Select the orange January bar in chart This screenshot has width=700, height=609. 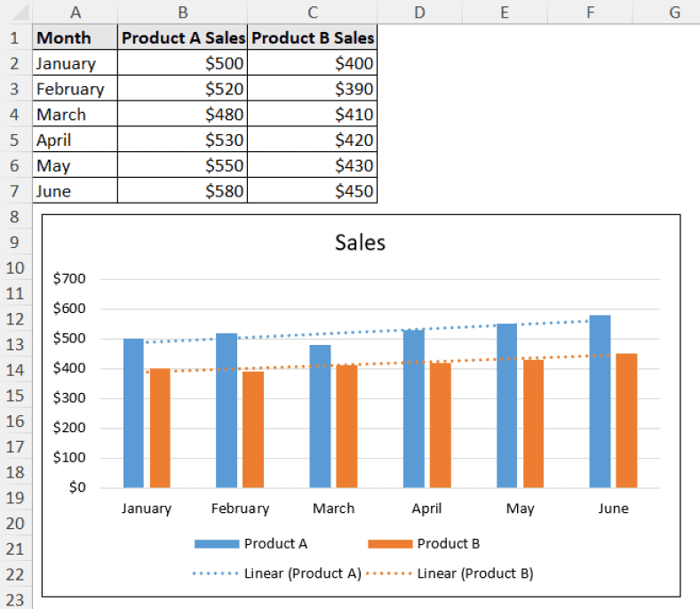(160, 429)
